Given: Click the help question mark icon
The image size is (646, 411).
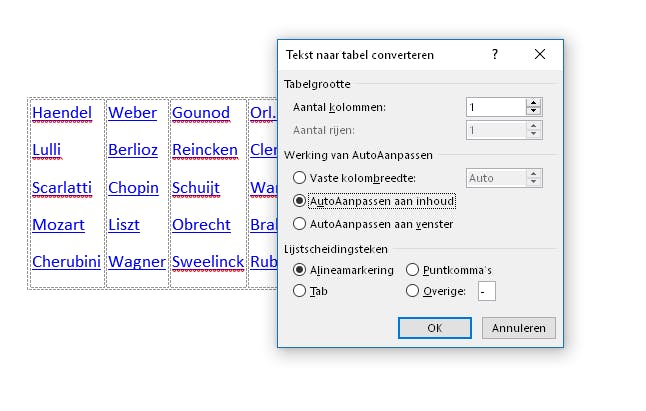Looking at the screenshot, I should point(495,55).
